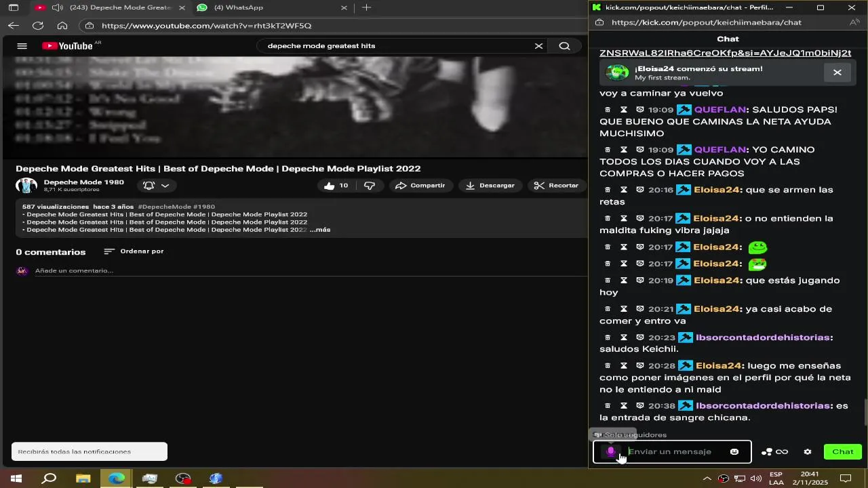This screenshot has height=488, width=868.
Task: Delete Ibsorcontadordehistorias' 20:23 saludos Keichii message
Action: (608, 338)
